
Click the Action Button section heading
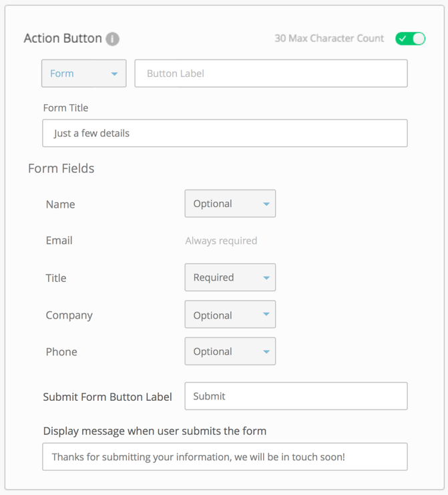click(x=63, y=39)
